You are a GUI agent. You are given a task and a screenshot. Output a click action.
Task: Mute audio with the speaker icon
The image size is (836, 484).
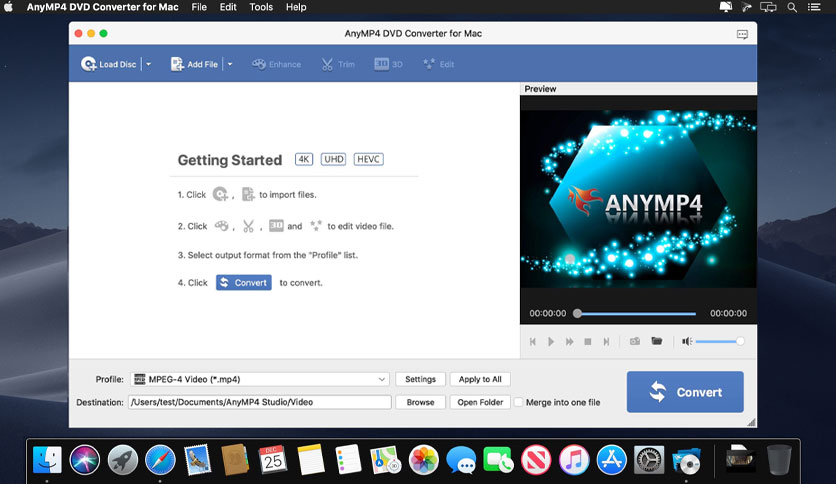[687, 341]
